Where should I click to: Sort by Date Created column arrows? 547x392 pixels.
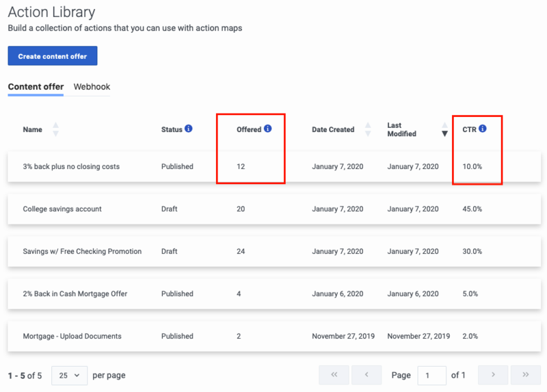pyautogui.click(x=368, y=129)
